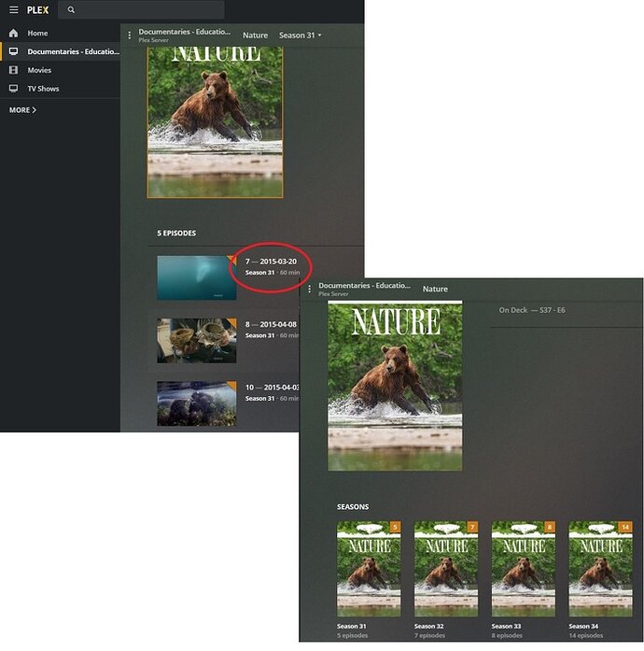Click episode title 10 — 2015-04-0
644x651 pixels.
[272, 388]
